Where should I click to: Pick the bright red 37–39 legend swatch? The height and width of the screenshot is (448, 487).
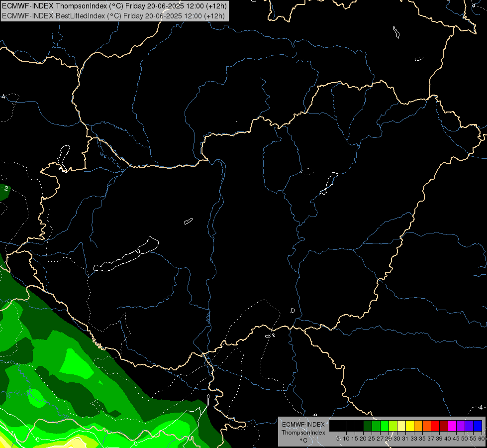(x=435, y=426)
